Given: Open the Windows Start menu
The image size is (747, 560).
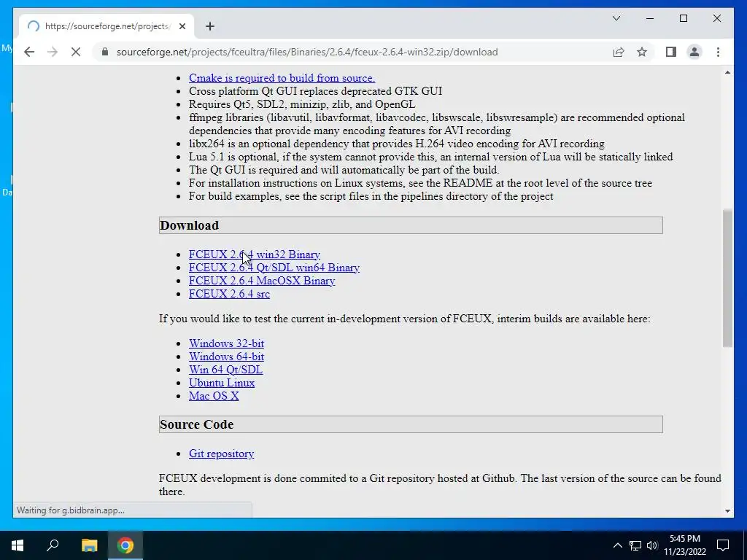Looking at the screenshot, I should (x=18, y=545).
